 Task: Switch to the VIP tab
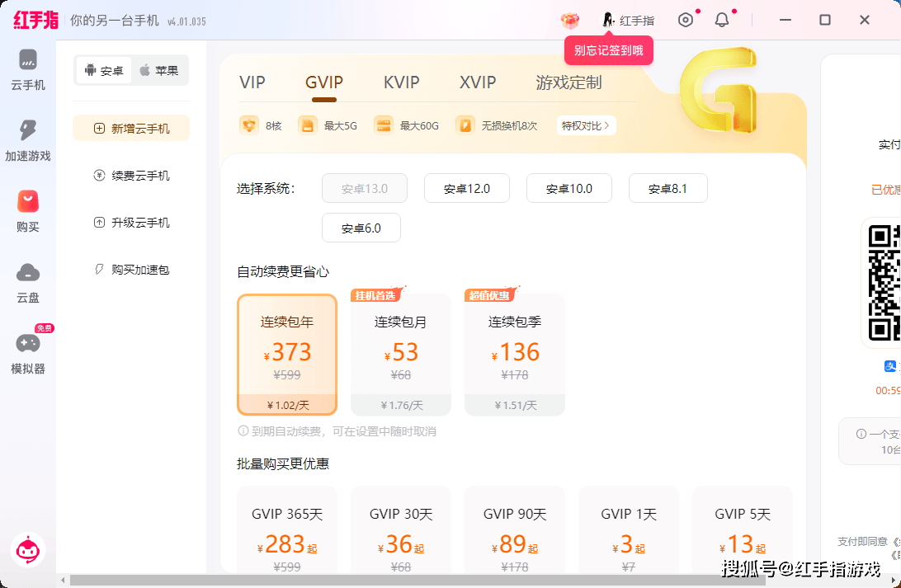(252, 82)
